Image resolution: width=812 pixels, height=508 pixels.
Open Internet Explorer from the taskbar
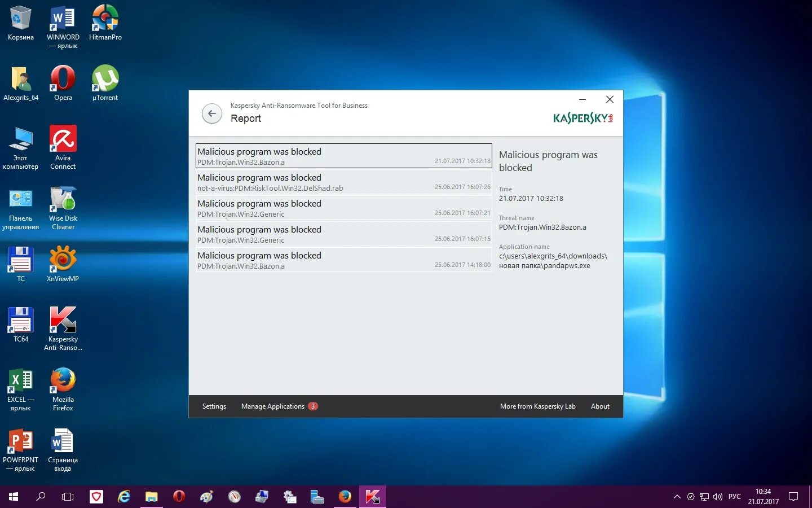coord(124,497)
